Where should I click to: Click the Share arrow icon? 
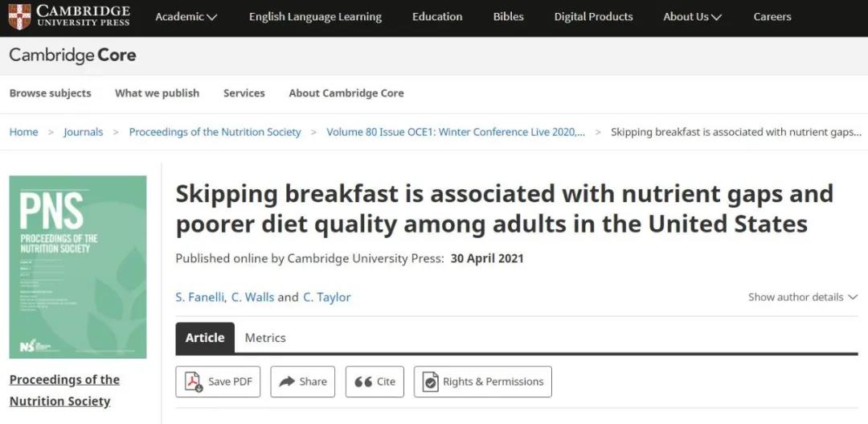(x=287, y=381)
